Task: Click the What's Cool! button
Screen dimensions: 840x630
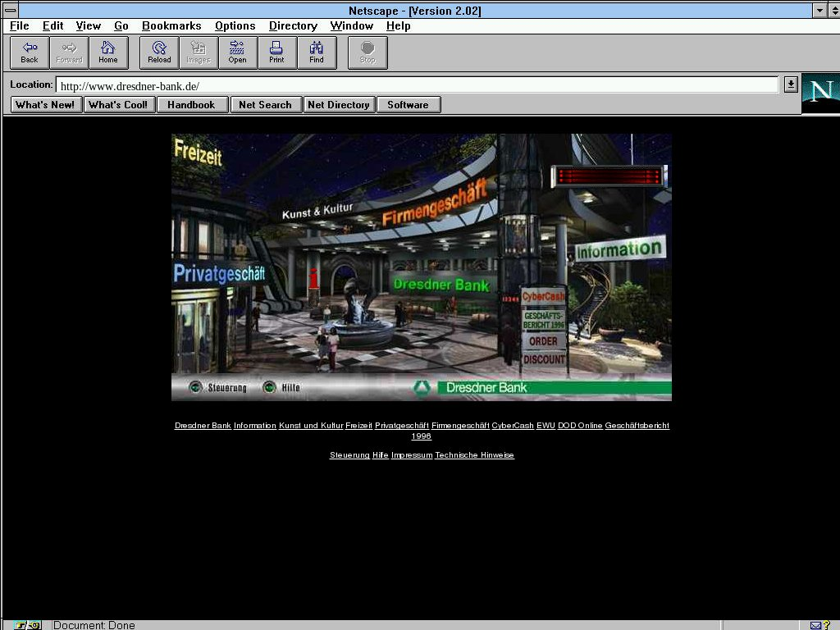Action: point(118,105)
